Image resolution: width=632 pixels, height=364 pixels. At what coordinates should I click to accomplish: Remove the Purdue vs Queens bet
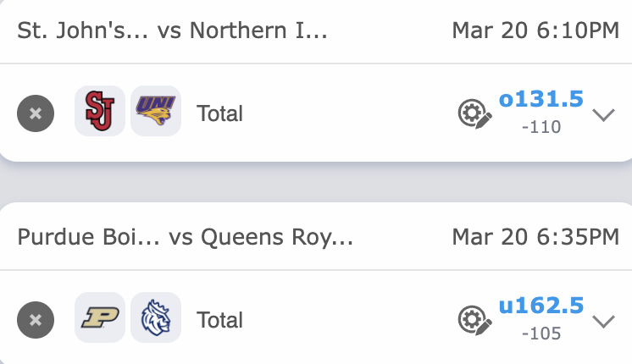pos(35,320)
